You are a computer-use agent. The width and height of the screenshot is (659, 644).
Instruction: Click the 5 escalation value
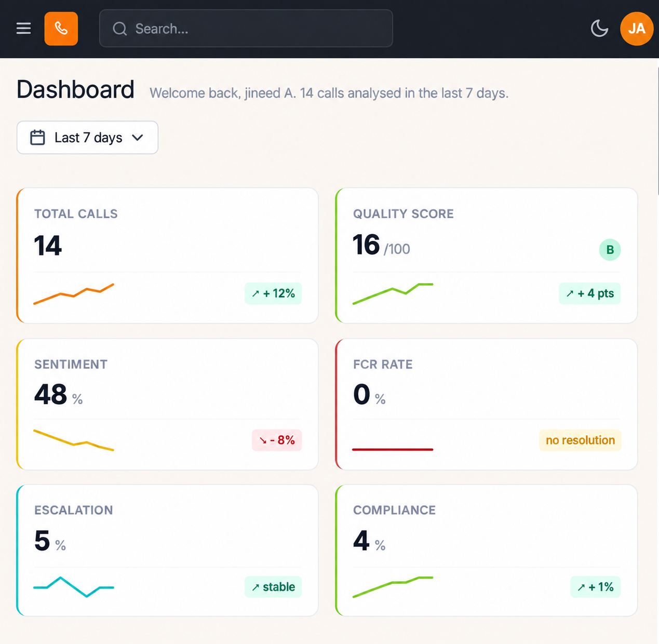pos(42,541)
